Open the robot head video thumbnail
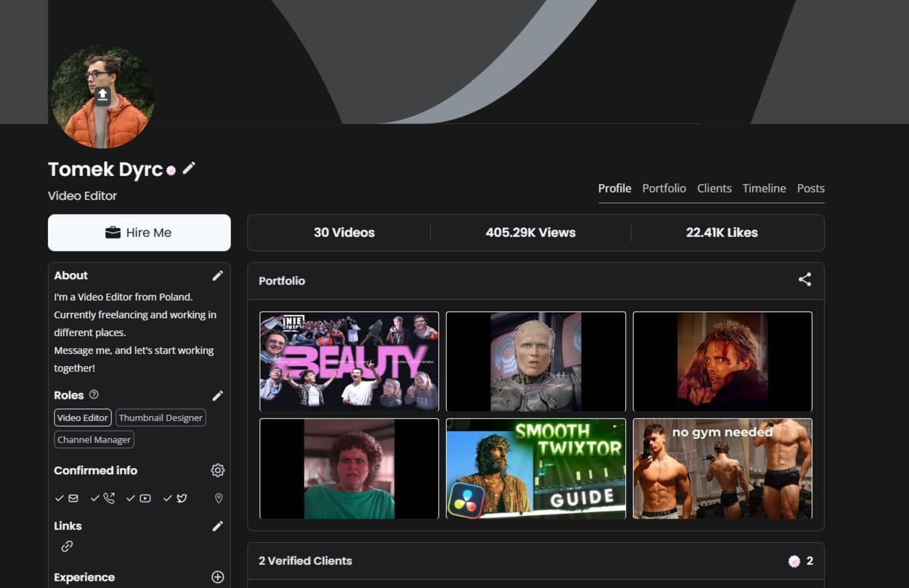The width and height of the screenshot is (909, 588). coord(536,362)
